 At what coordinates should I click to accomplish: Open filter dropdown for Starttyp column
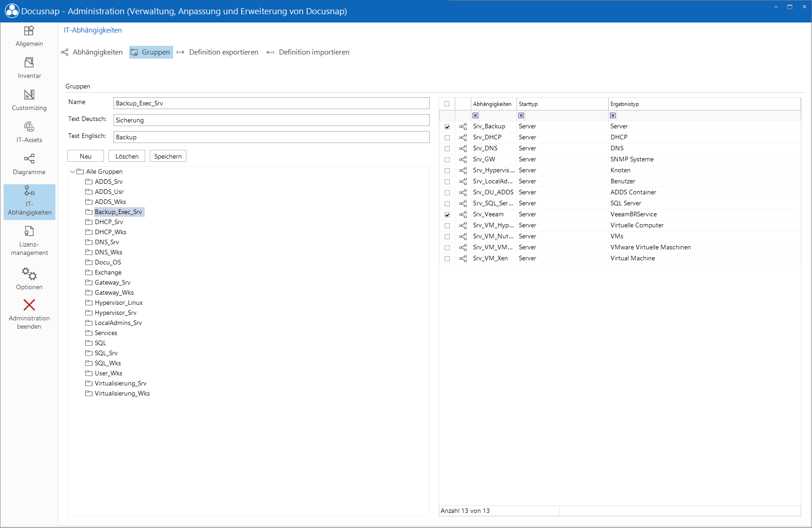(x=521, y=115)
